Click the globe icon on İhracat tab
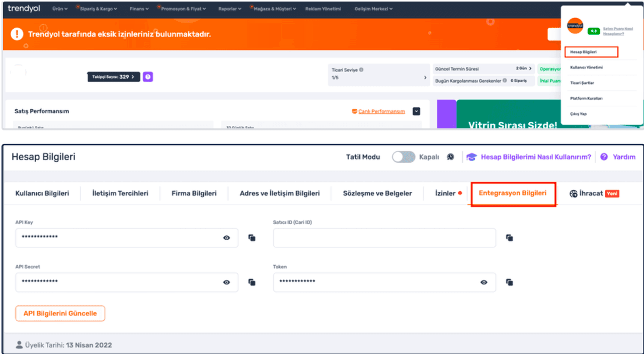This screenshot has width=644, height=354. coord(573,193)
